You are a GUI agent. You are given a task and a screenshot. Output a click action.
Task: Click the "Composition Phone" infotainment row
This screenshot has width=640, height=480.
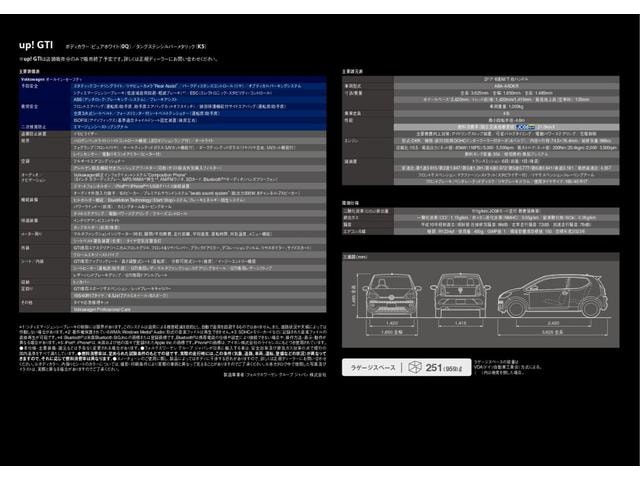click(x=199, y=177)
